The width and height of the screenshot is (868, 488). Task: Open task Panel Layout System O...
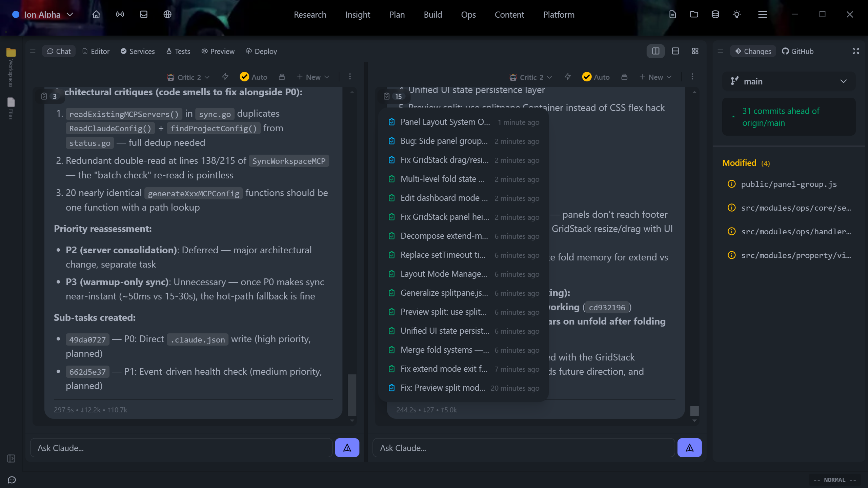click(463, 122)
